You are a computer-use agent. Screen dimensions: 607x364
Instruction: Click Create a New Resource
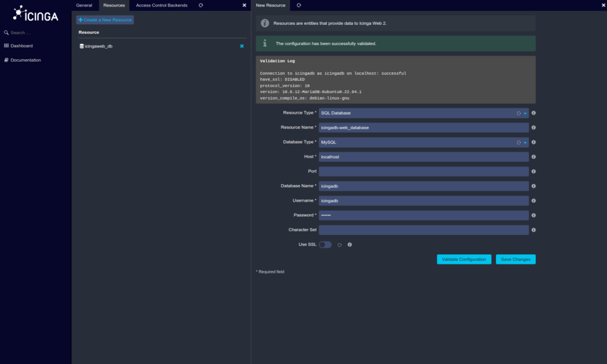[105, 20]
